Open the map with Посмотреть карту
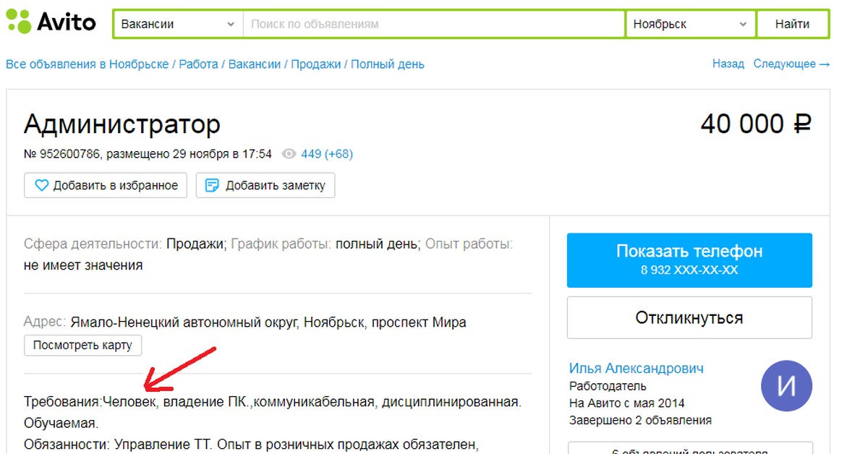This screenshot has height=454, width=868. click(82, 345)
